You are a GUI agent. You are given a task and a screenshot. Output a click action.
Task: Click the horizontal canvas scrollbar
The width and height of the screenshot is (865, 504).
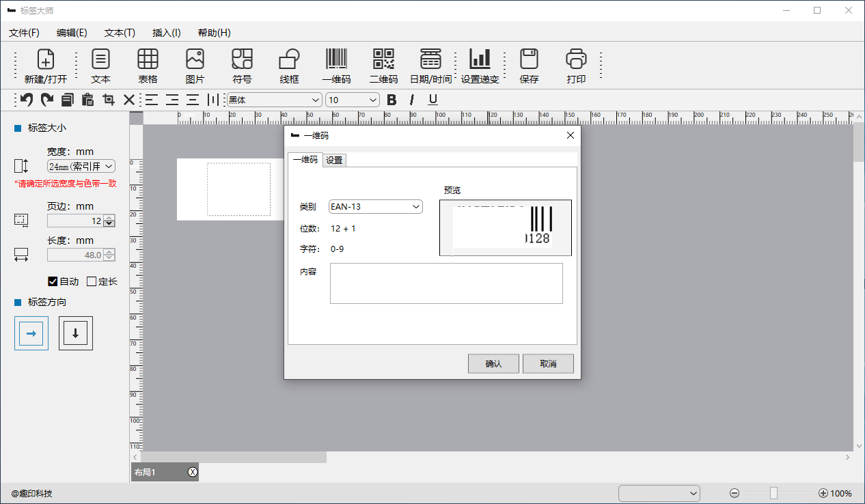point(233,457)
